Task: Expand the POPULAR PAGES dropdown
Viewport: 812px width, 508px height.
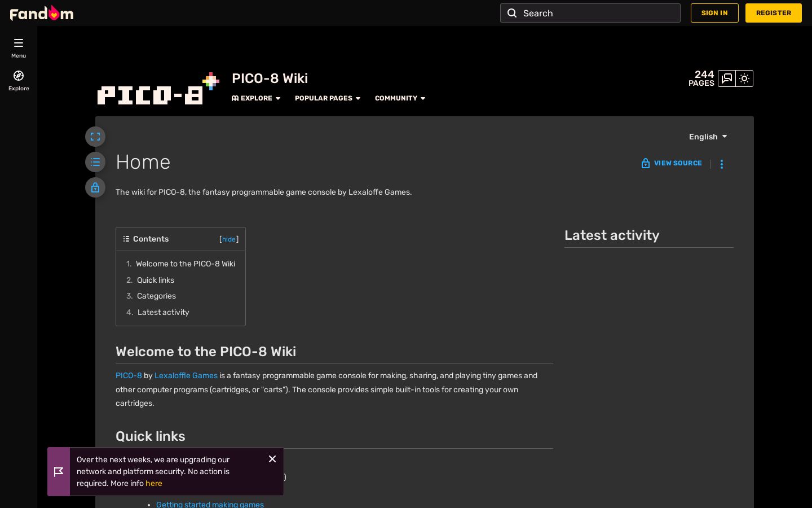Action: click(x=328, y=98)
